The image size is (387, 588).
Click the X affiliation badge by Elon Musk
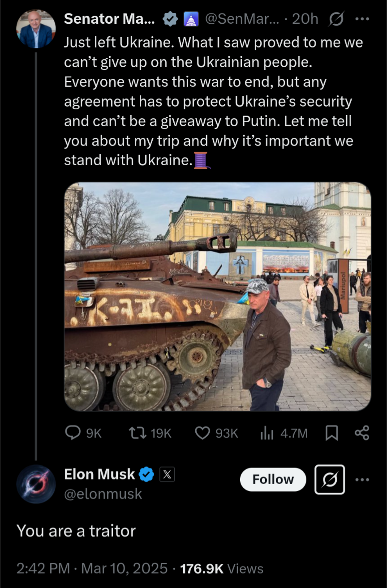167,475
